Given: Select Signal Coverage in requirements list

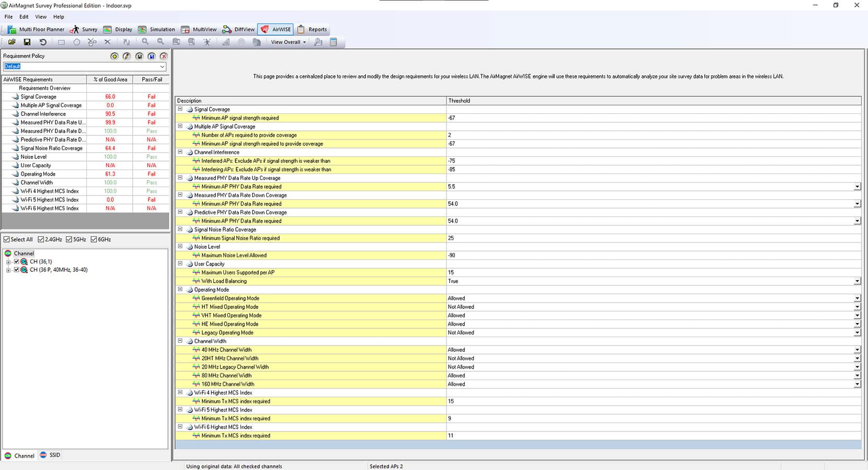Looking at the screenshot, I should point(38,97).
